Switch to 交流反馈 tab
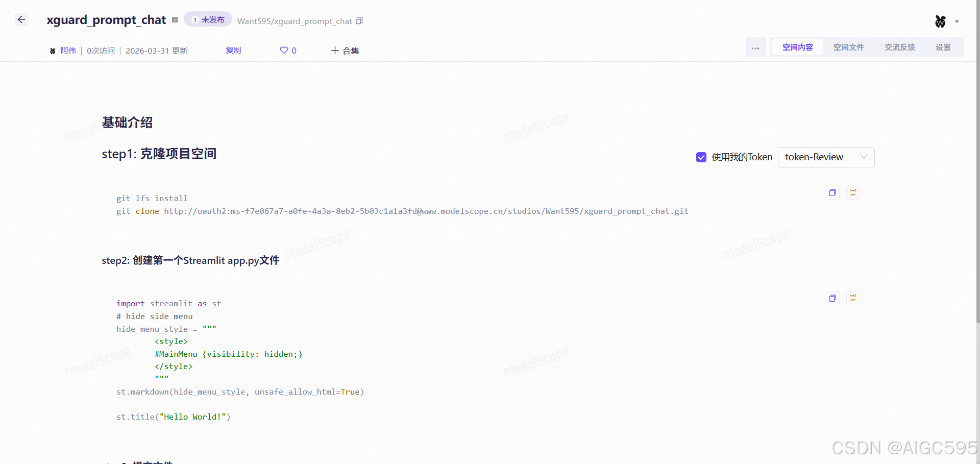The image size is (980, 464). (899, 47)
